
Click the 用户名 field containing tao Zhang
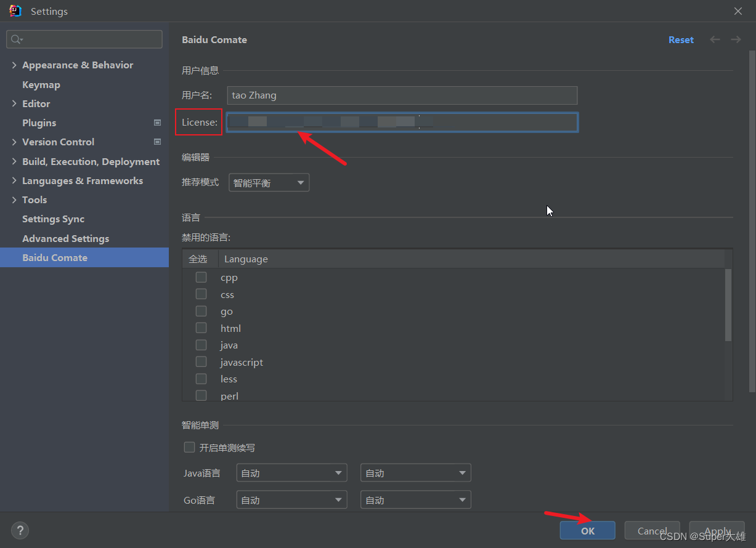point(402,95)
